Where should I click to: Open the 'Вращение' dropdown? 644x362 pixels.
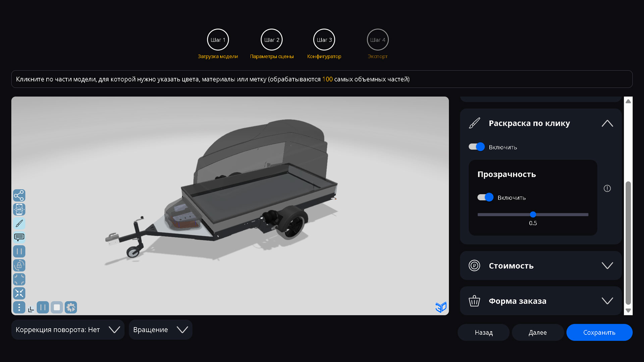pos(182,329)
